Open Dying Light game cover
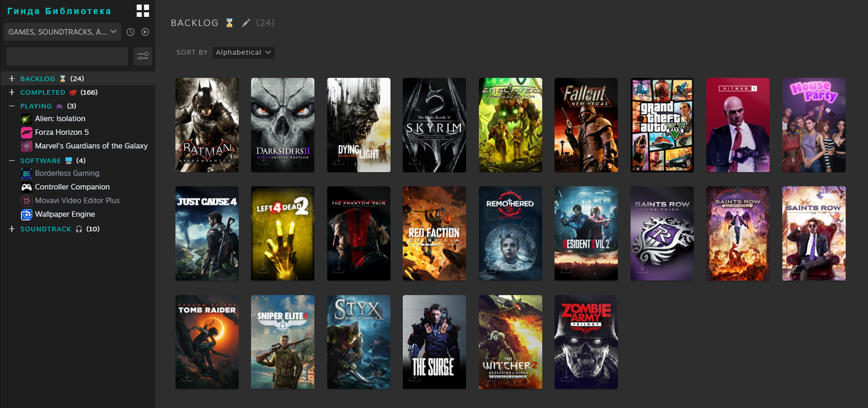This screenshot has height=408, width=868. 359,125
